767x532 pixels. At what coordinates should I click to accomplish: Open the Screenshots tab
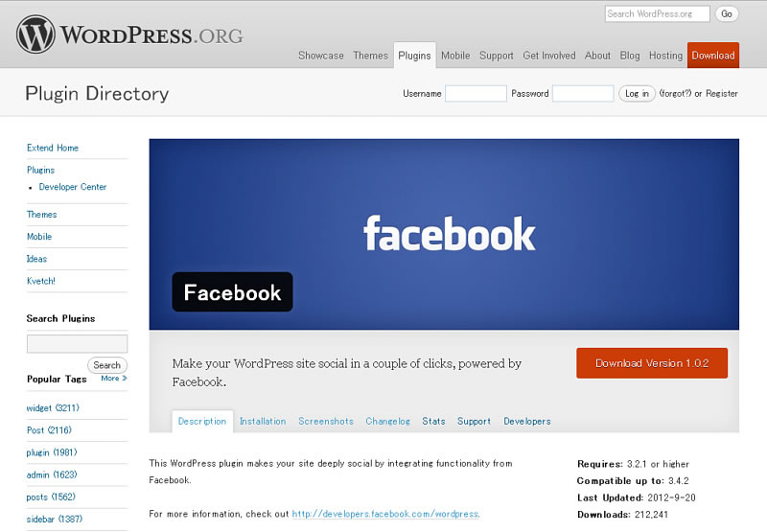[326, 421]
